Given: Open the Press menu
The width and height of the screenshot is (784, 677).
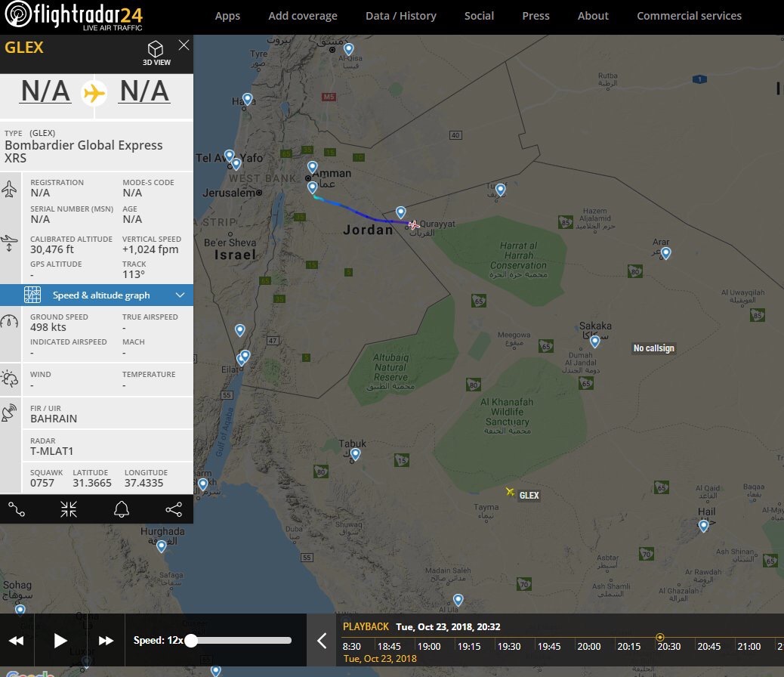Looking at the screenshot, I should click(536, 16).
